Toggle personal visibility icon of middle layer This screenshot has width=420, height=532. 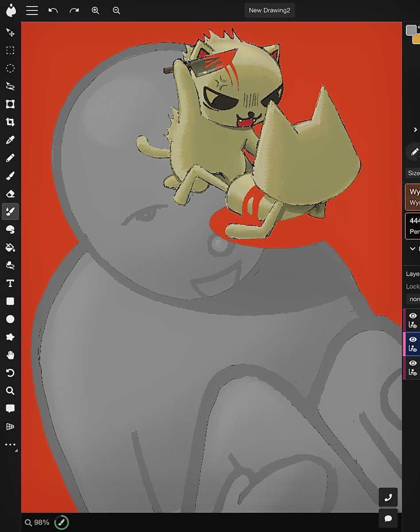coord(413,349)
